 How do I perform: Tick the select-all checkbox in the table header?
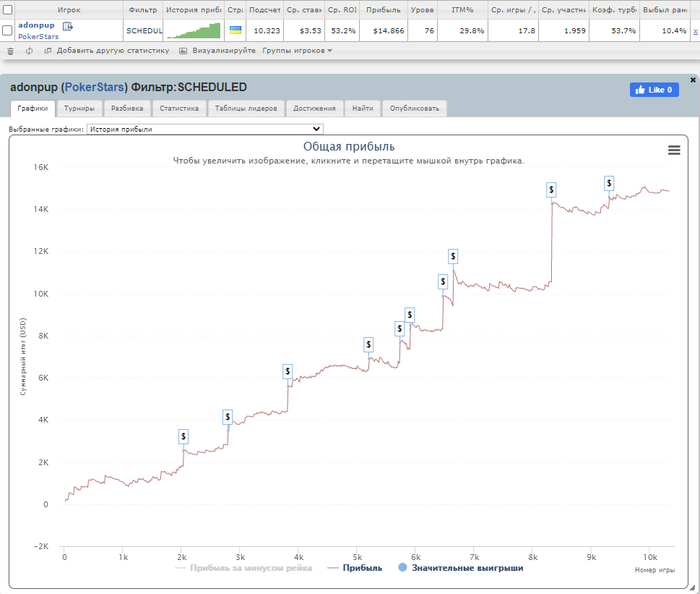[8, 9]
